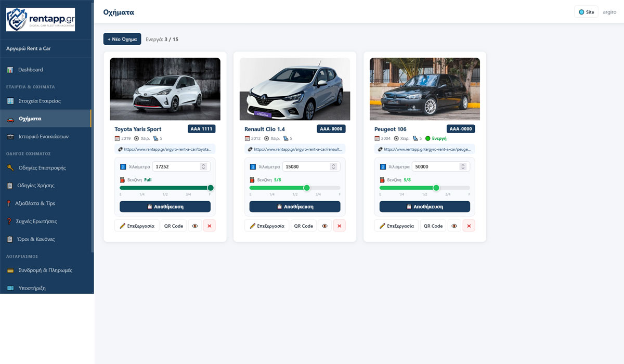Toggle eye visibility for Toyota Yaris
The width and height of the screenshot is (624, 364).
(195, 226)
